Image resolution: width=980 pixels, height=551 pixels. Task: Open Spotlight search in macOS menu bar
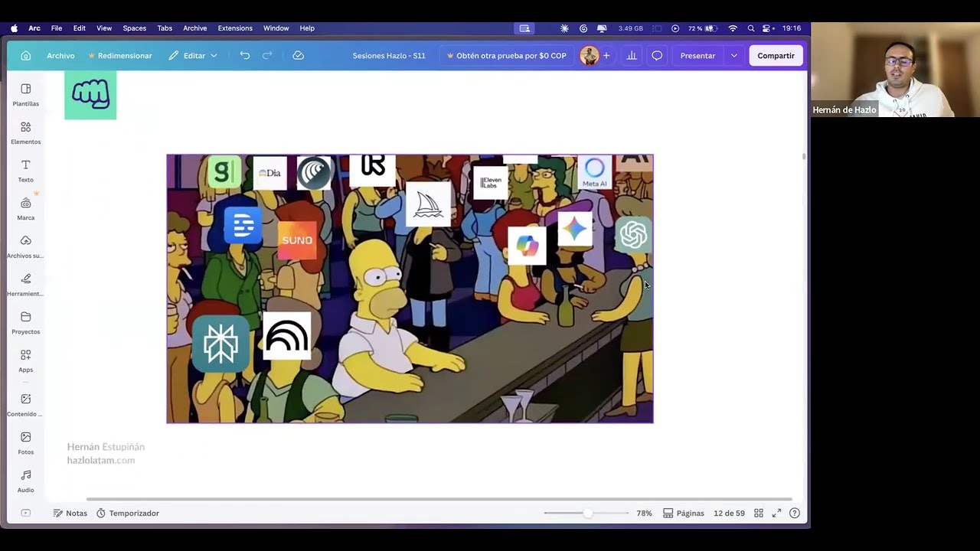[x=750, y=28]
